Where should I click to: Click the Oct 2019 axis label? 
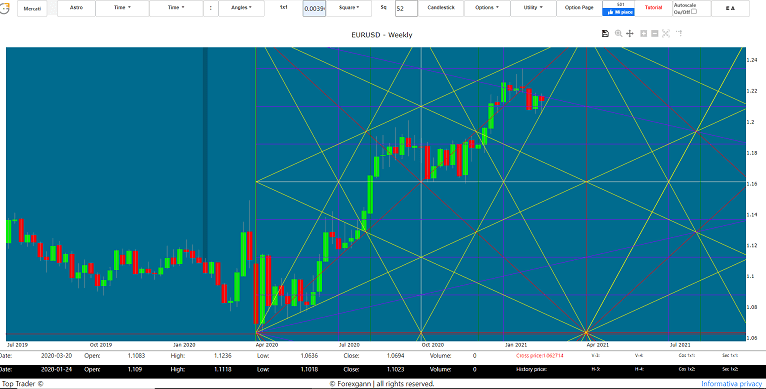(x=101, y=345)
